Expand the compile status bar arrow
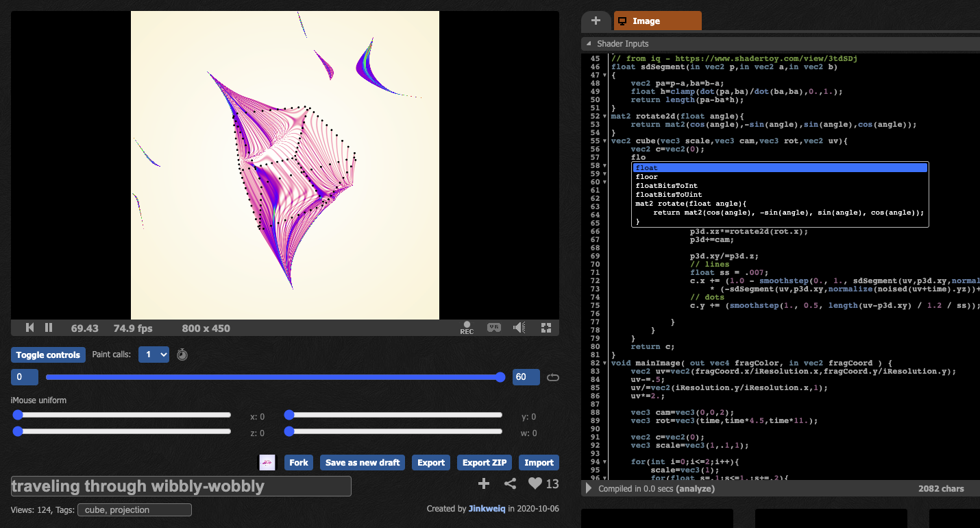The width and height of the screenshot is (980, 528). [588, 489]
